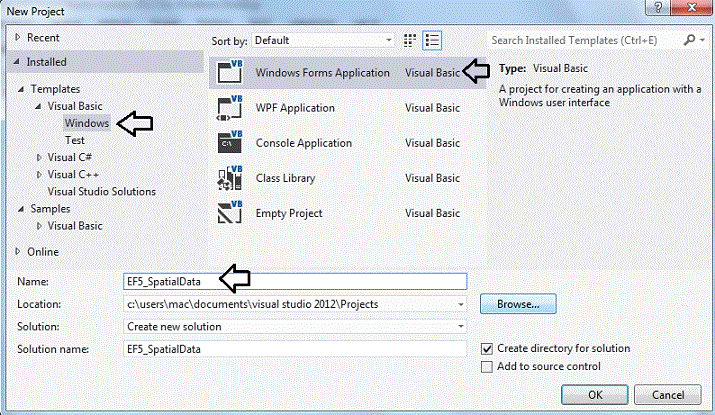Select the Visual C# category label

click(x=70, y=157)
